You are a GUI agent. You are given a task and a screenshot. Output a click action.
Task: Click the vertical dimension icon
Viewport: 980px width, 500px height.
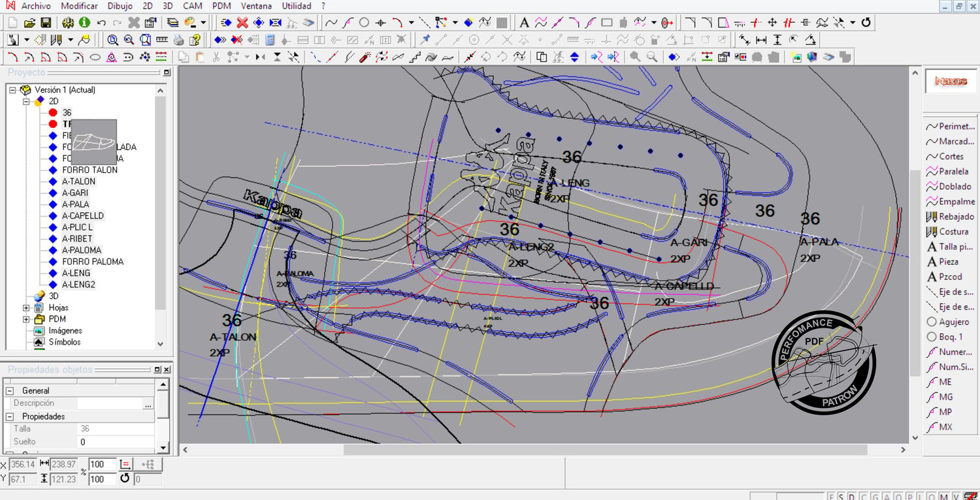[777, 40]
